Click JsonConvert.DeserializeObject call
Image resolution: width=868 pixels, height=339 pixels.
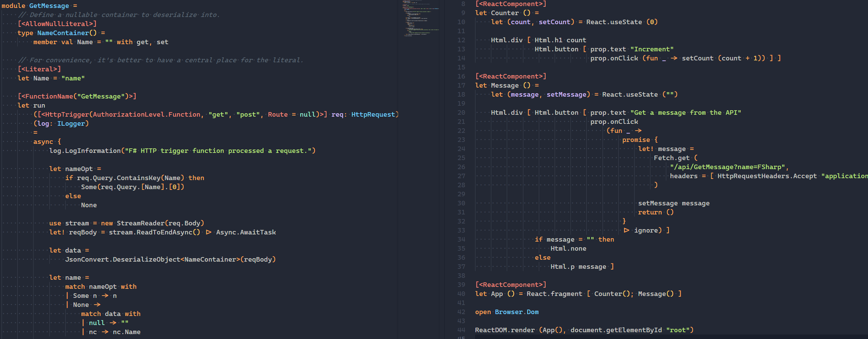tap(123, 259)
